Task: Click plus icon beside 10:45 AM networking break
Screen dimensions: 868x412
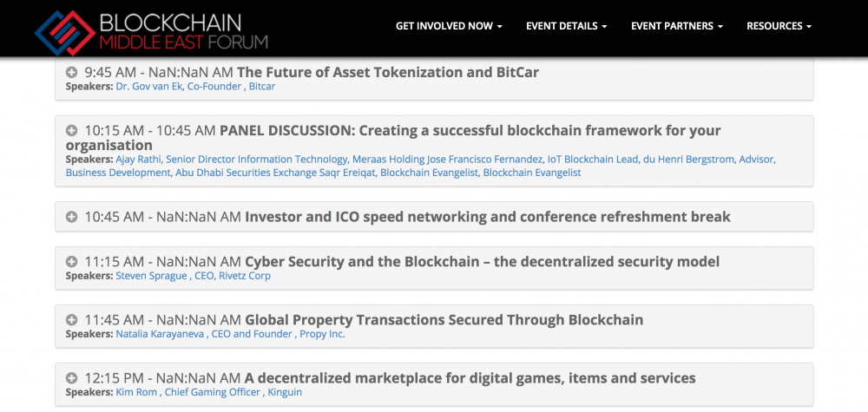Action: pos(72,216)
